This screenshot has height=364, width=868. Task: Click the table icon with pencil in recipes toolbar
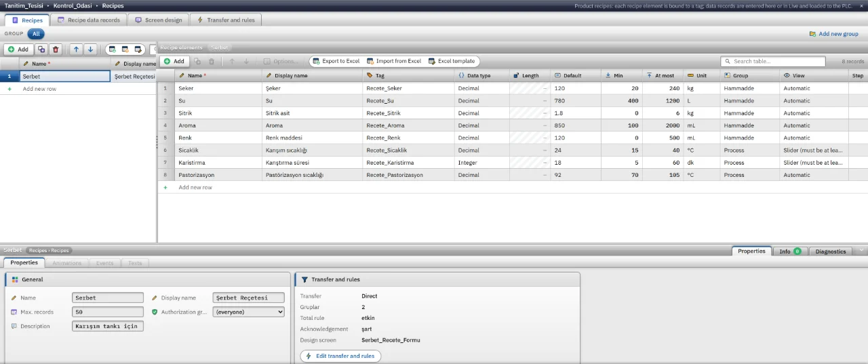click(x=138, y=49)
